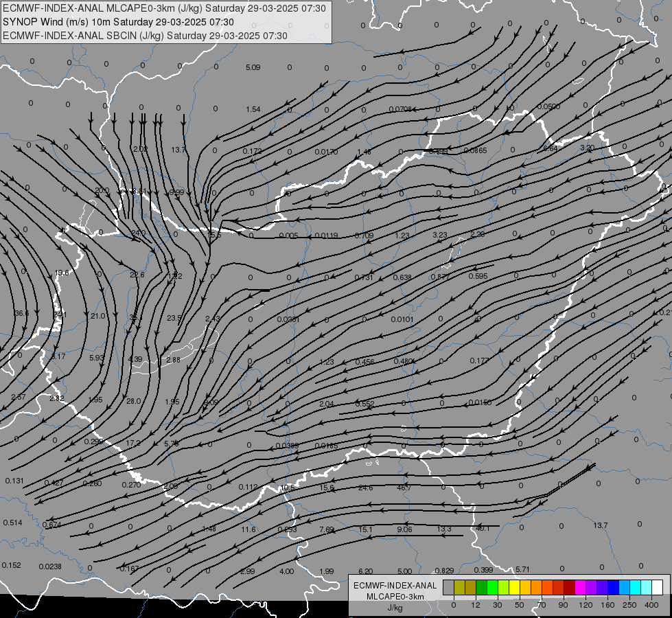Click the map value 19.6
Viewport: 672px width, 618px height.
pos(62,273)
